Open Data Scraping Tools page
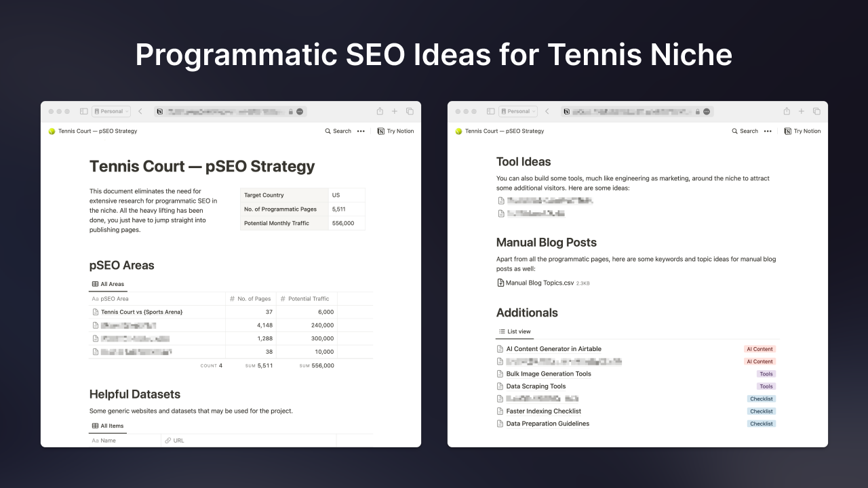 point(536,386)
